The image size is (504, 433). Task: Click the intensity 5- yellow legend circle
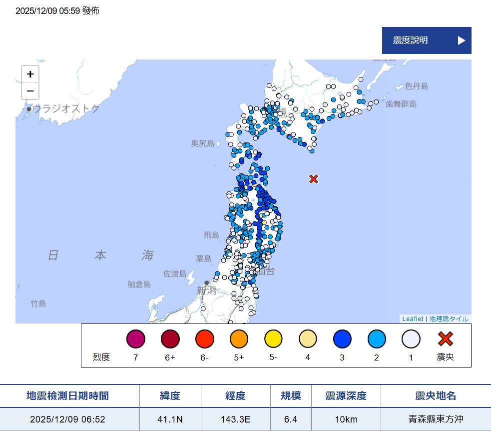[273, 339]
